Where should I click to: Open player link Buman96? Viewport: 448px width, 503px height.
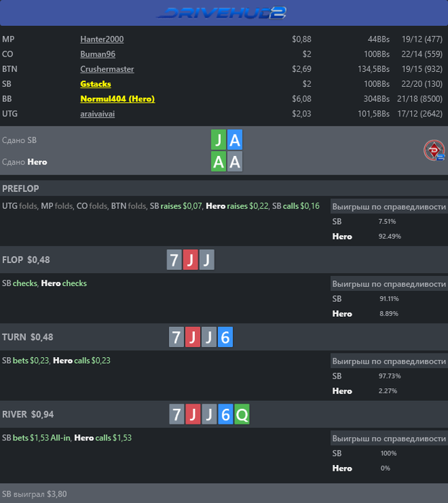[x=98, y=54]
